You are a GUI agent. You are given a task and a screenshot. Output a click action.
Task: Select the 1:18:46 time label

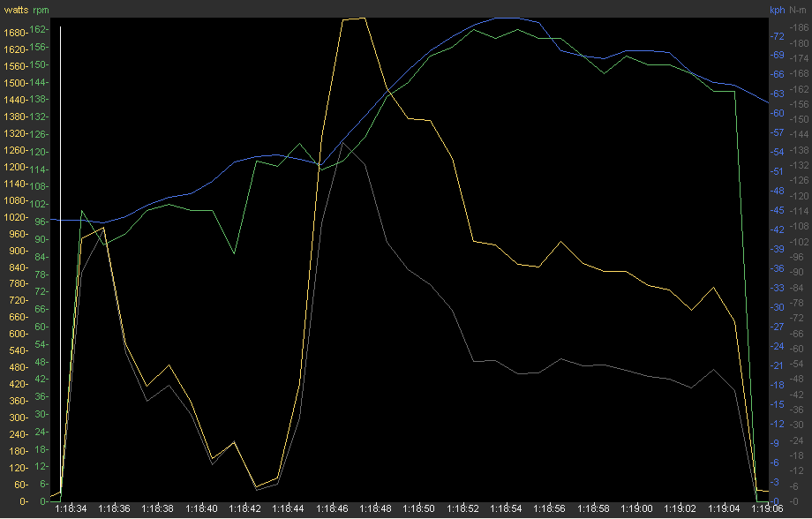click(x=332, y=508)
